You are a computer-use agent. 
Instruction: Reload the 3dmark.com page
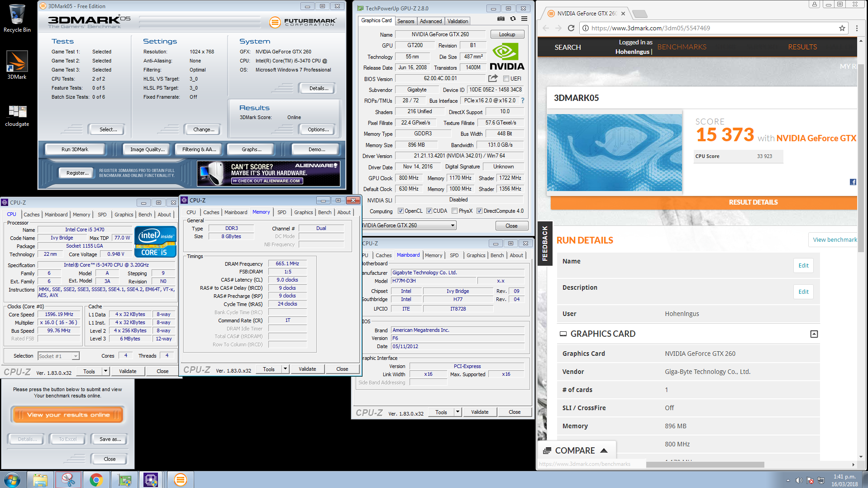(571, 28)
